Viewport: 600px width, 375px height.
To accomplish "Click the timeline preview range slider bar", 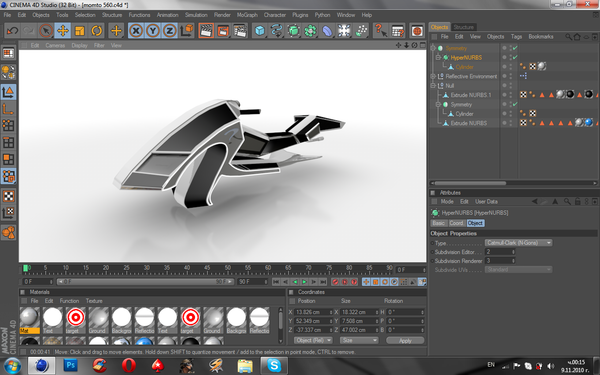I will point(145,282).
